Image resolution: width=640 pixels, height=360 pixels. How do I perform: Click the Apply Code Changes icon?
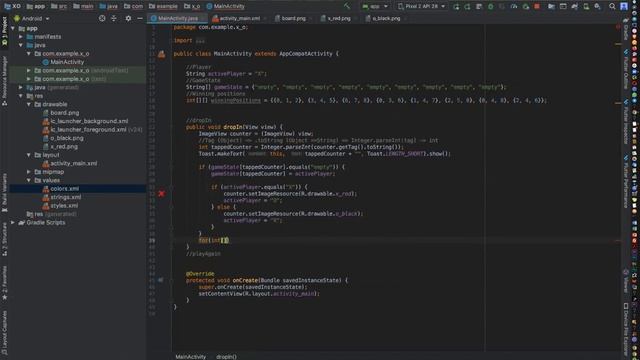coord(479,6)
